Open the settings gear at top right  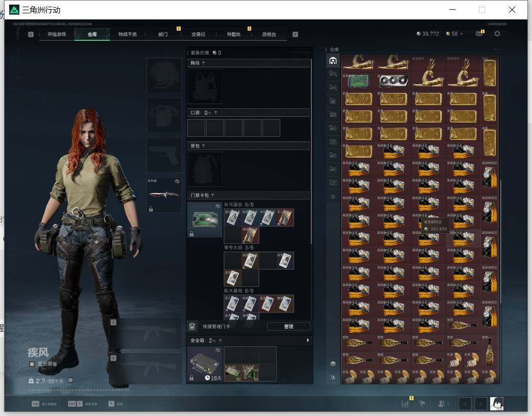point(497,34)
